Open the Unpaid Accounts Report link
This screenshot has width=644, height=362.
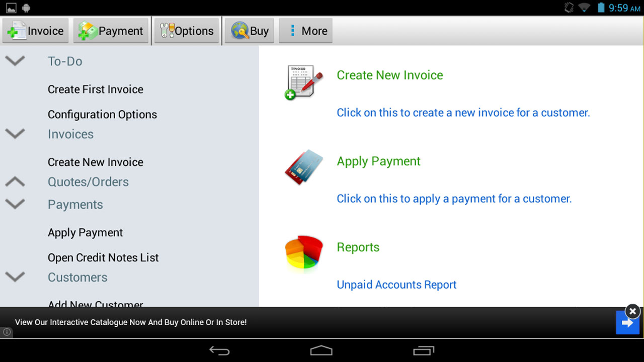coord(396,285)
